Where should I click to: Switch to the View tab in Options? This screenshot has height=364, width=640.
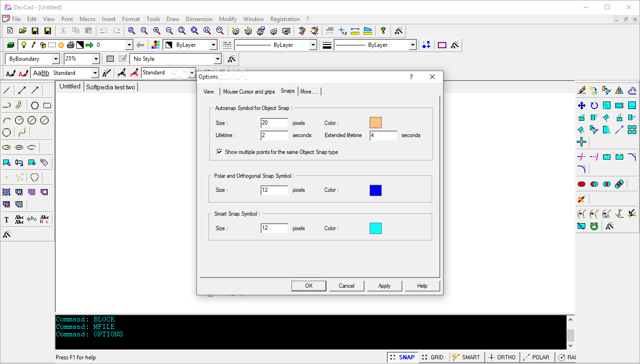pos(209,92)
